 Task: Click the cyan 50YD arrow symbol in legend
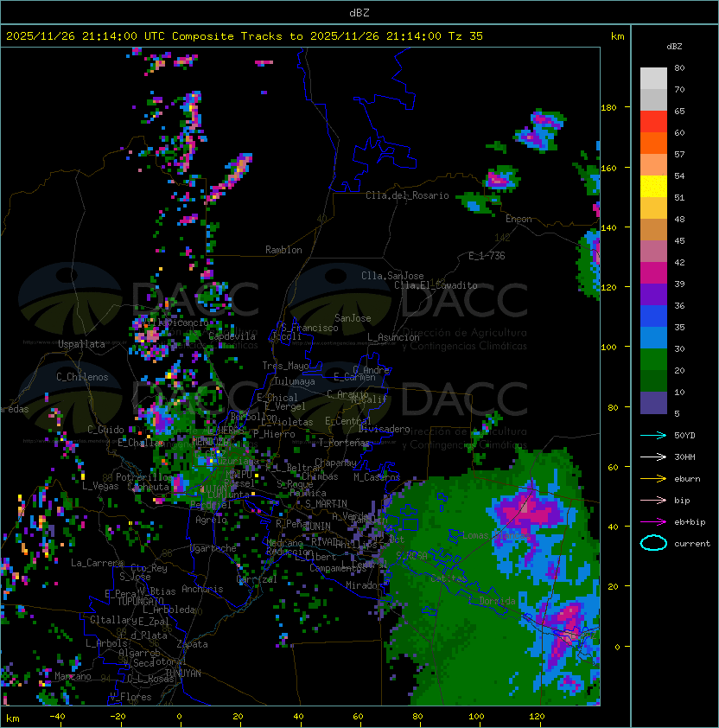(653, 435)
